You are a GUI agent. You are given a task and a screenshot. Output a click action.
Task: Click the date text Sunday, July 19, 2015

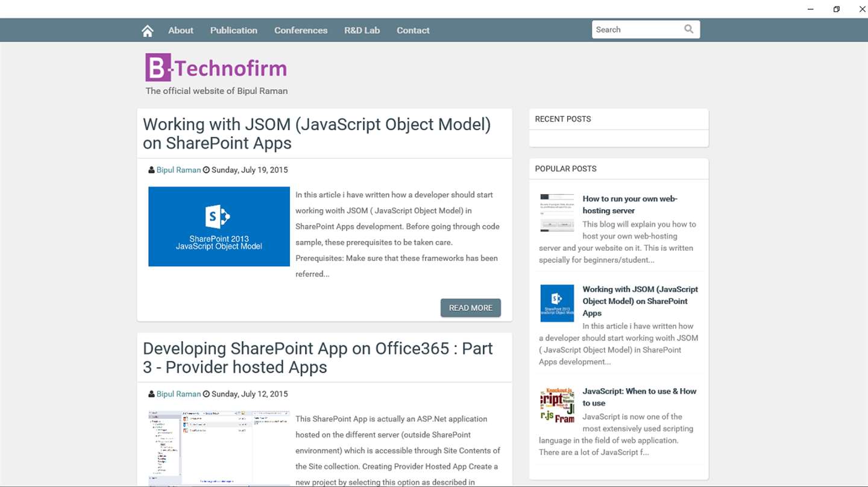tap(250, 170)
